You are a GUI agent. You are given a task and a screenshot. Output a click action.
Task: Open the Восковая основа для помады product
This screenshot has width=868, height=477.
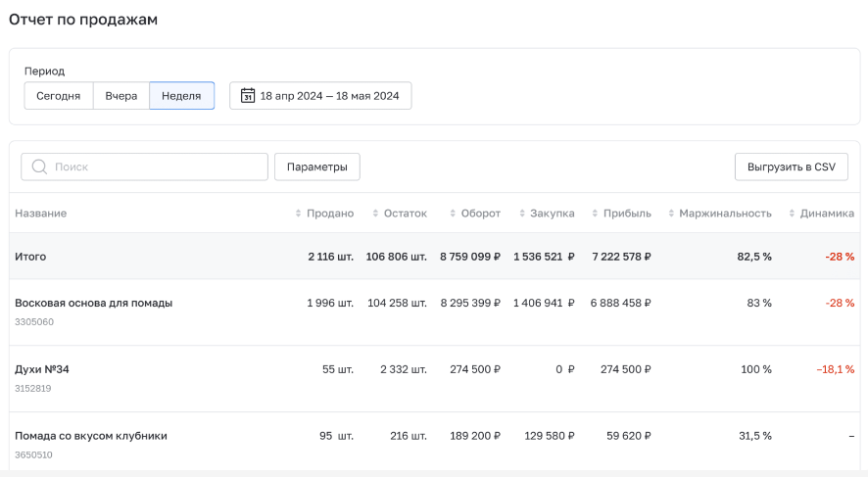pos(93,303)
